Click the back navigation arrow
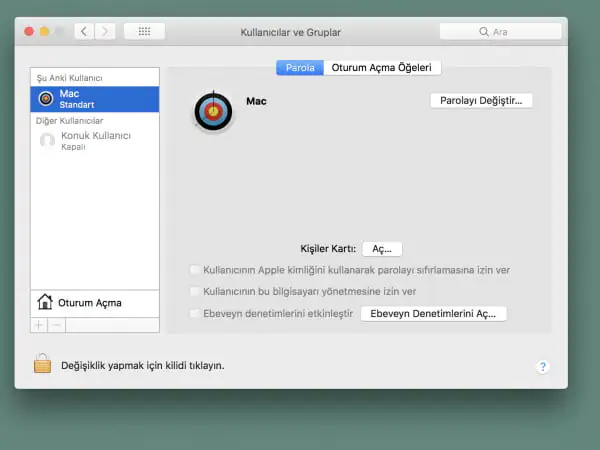 (x=84, y=31)
